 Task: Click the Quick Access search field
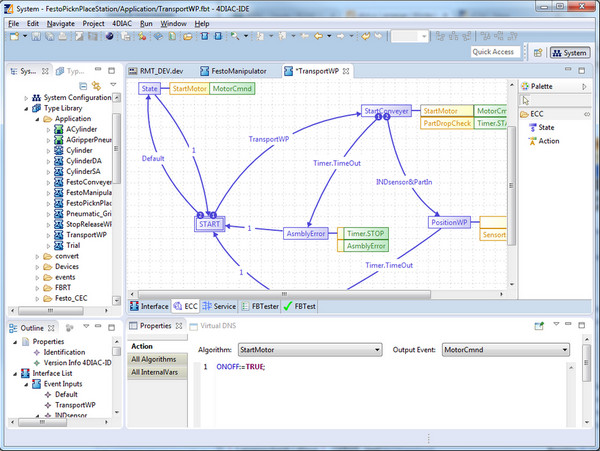(494, 52)
